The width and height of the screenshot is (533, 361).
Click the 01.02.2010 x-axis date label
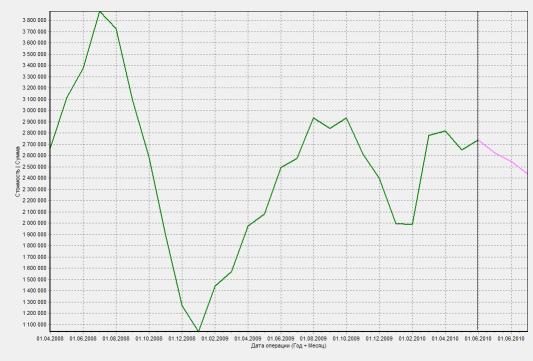pyautogui.click(x=412, y=339)
